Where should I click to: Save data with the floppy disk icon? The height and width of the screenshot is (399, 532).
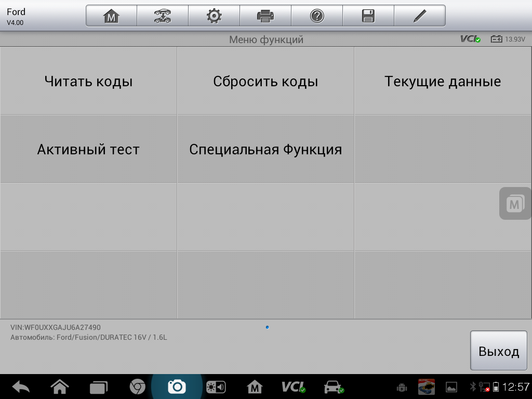(368, 16)
